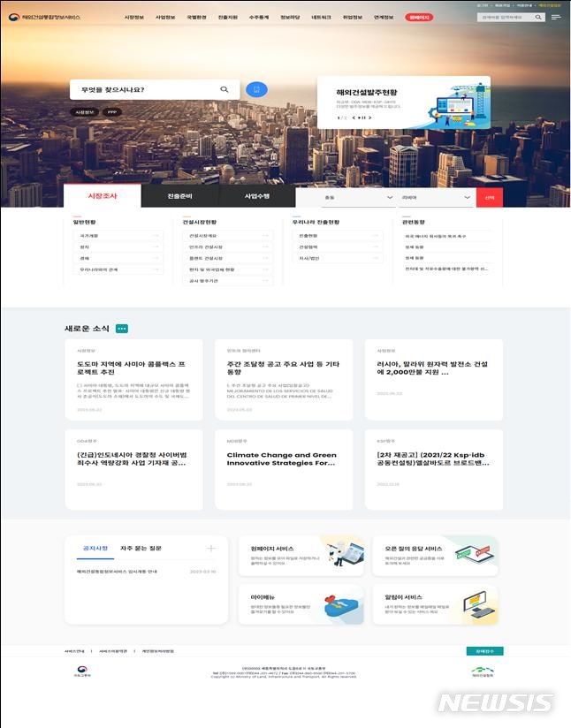
Task: Switch to the 자주 묻는 질문 tab
Action: 141,549
